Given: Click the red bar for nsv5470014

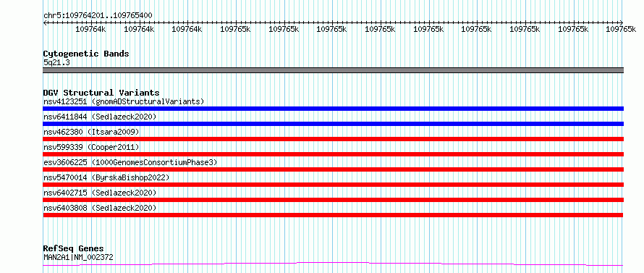Looking at the screenshot, I should click(x=333, y=185).
